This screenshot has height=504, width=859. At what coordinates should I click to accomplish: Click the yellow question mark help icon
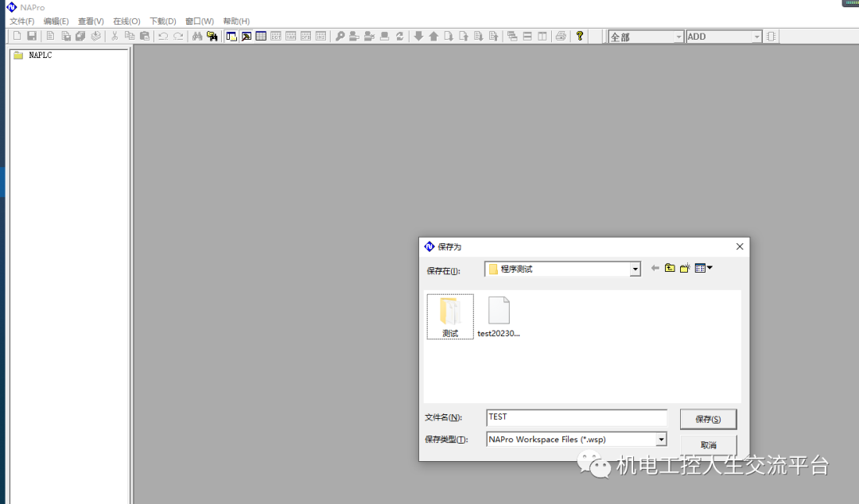(x=580, y=36)
